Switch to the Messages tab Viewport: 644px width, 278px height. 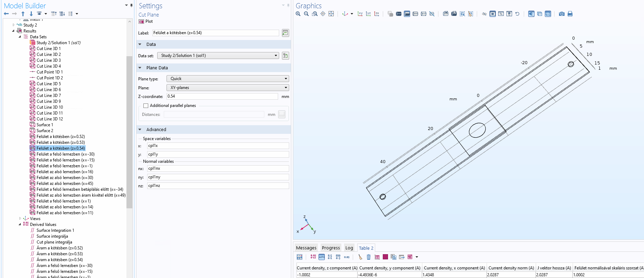(306, 248)
